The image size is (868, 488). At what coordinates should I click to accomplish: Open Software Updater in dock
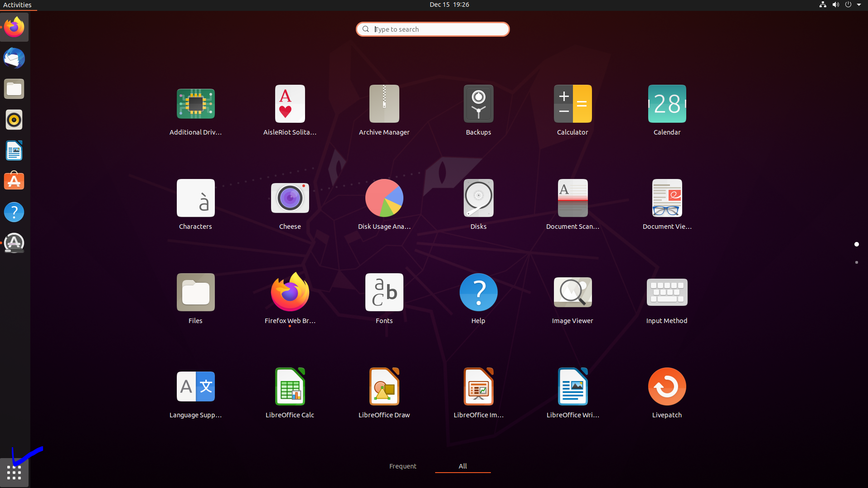(x=14, y=243)
